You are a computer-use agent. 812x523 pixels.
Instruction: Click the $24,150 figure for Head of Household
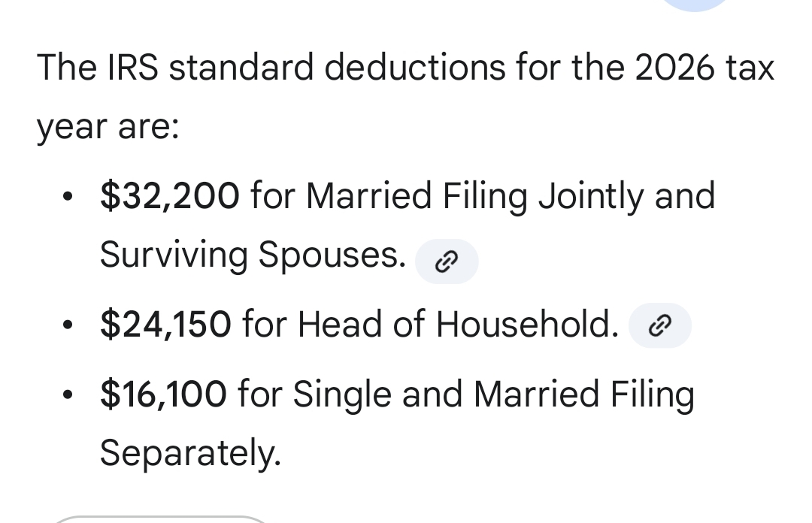coord(165,325)
